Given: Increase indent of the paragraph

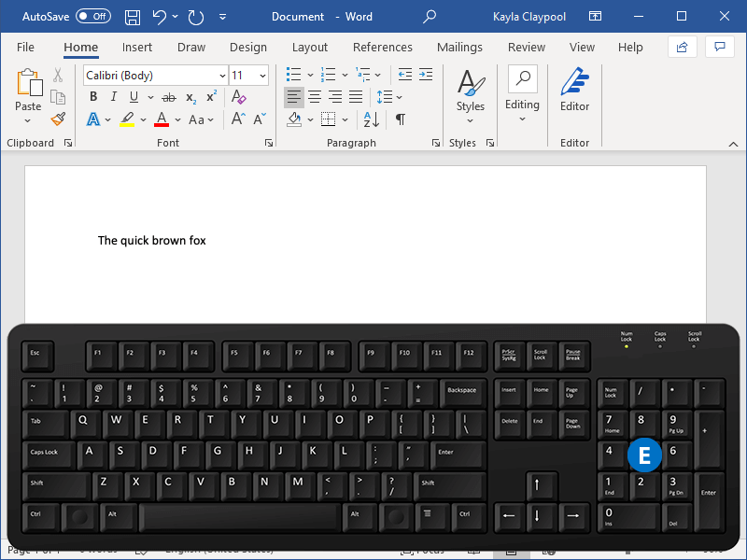Looking at the screenshot, I should (x=425, y=75).
